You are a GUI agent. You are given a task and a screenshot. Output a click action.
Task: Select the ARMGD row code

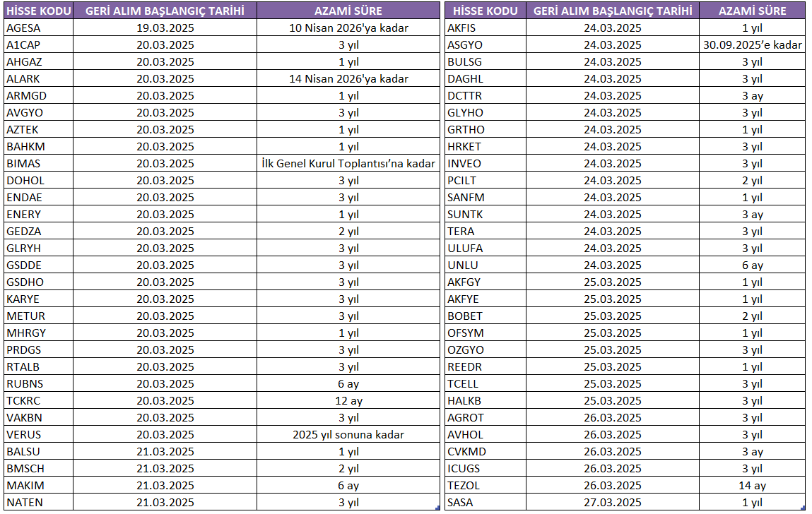38,96
